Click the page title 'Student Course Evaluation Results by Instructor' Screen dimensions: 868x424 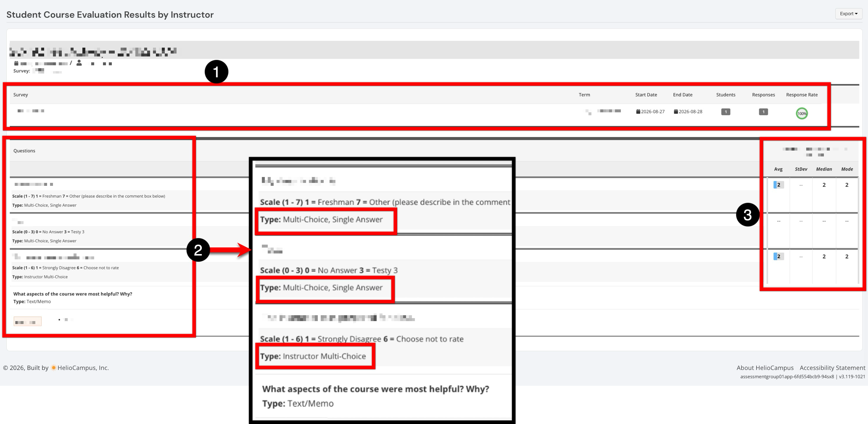110,14
